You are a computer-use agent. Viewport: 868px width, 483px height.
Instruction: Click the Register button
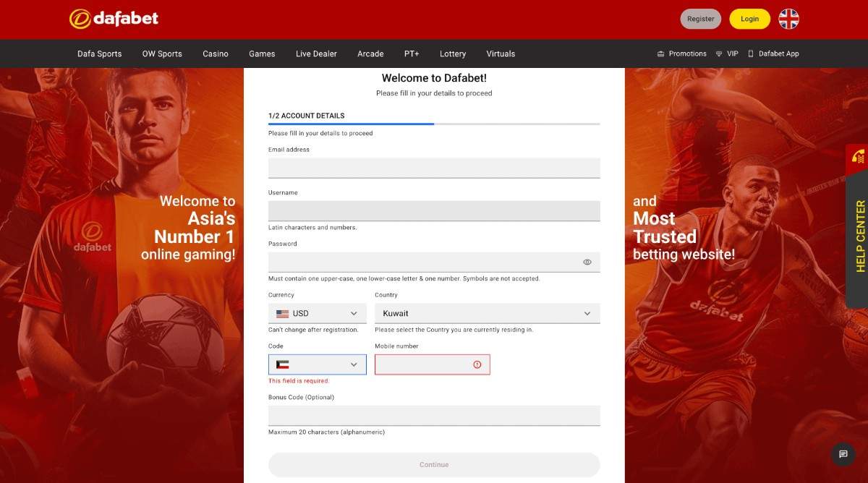pyautogui.click(x=701, y=19)
